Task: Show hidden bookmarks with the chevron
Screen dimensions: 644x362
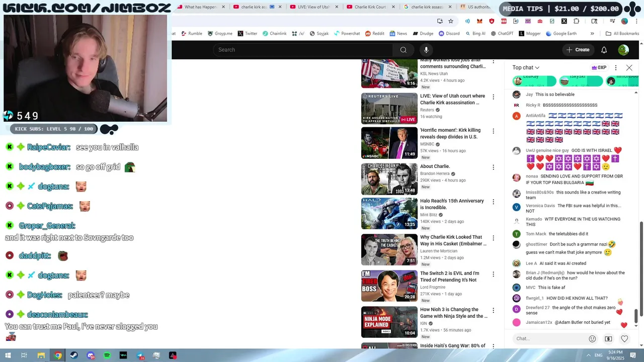Action: (x=592, y=34)
